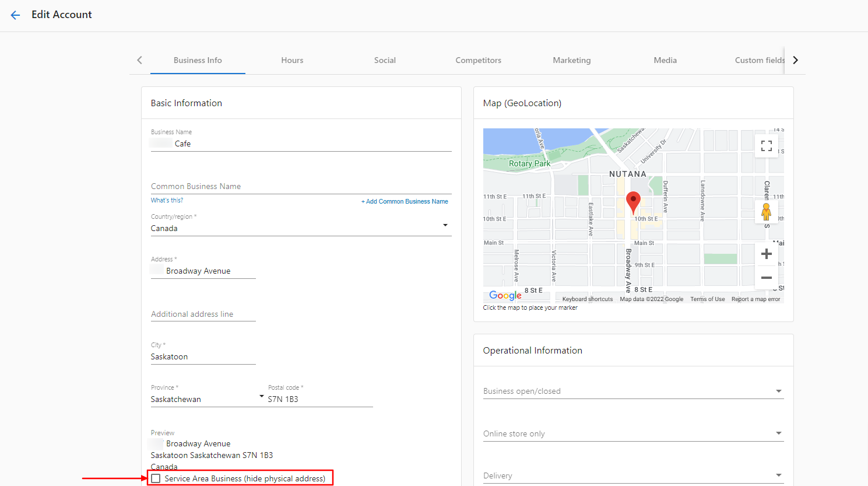Toggle fullscreen view on the map

(x=767, y=145)
